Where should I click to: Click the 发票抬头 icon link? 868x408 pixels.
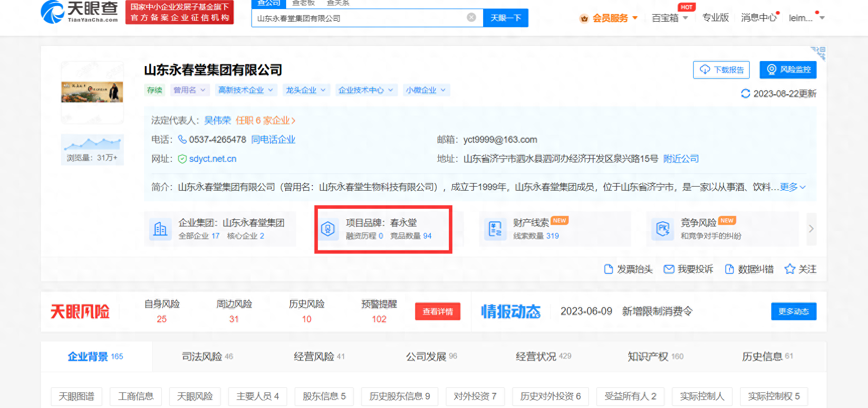tap(628, 269)
